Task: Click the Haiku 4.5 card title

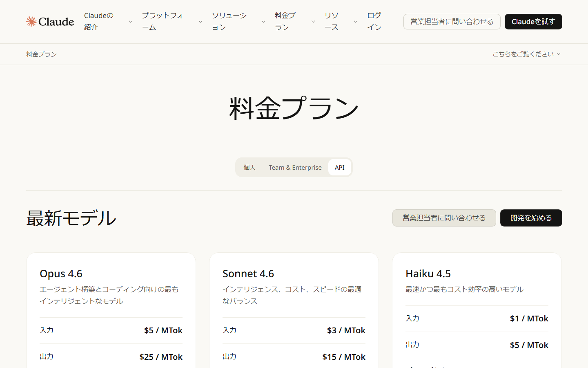Action: pyautogui.click(x=428, y=274)
